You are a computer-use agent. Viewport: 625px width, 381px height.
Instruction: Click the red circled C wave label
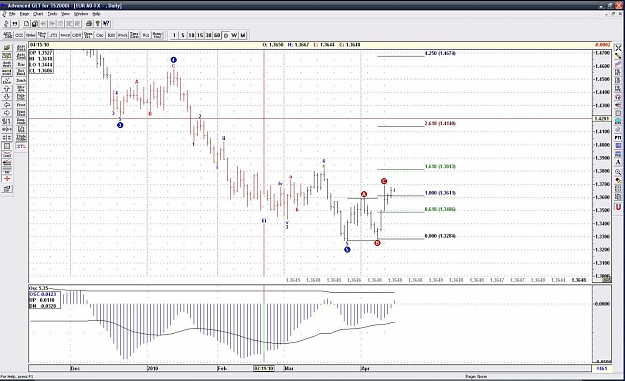pyautogui.click(x=384, y=181)
